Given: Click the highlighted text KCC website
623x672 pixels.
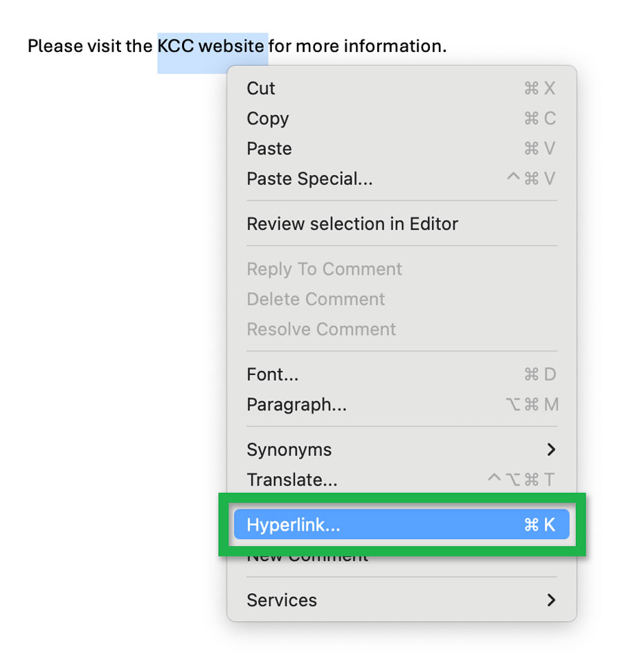Looking at the screenshot, I should pyautogui.click(x=211, y=46).
